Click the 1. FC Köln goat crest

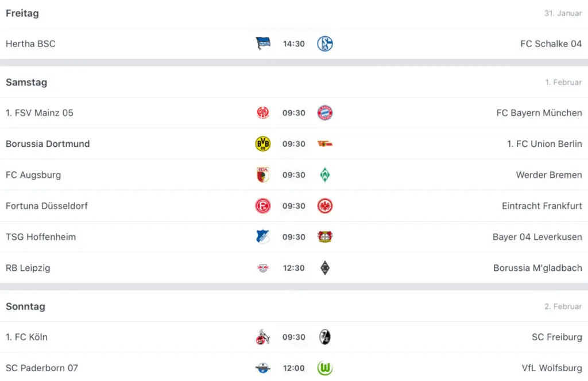coord(263,337)
